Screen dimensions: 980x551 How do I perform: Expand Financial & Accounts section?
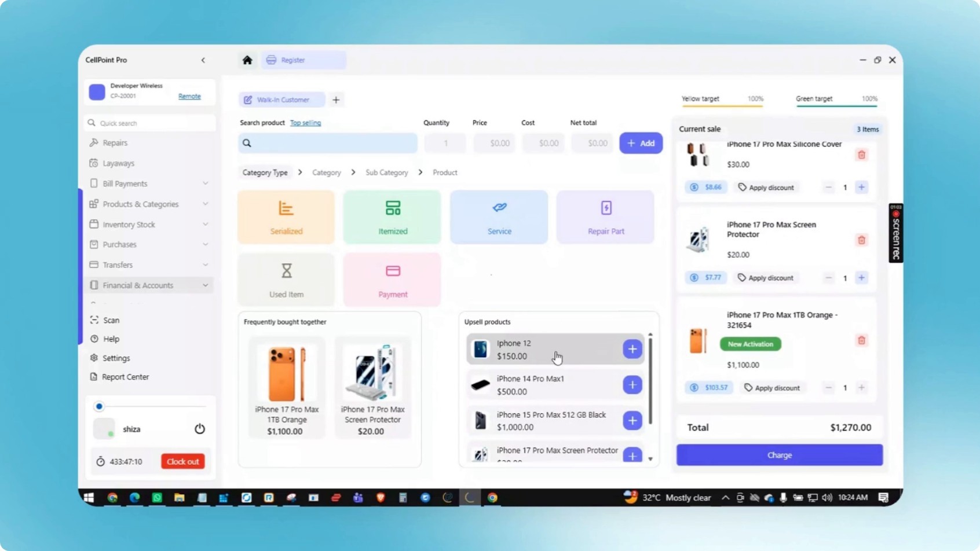pos(149,285)
